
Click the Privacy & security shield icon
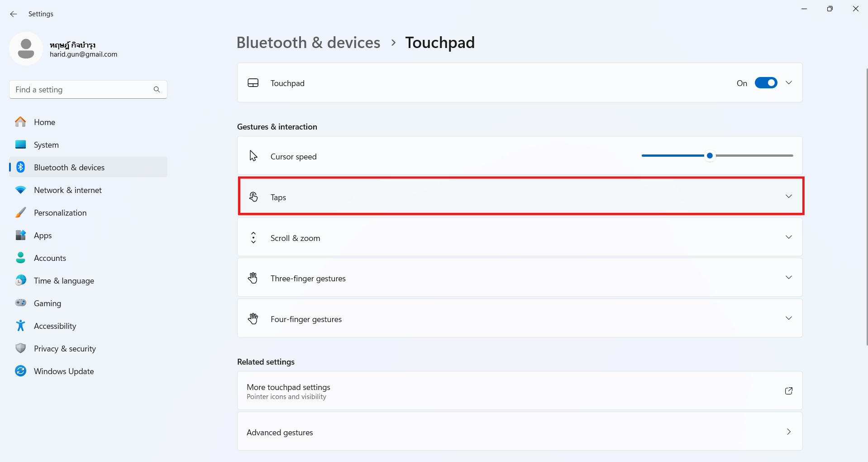pyautogui.click(x=21, y=348)
